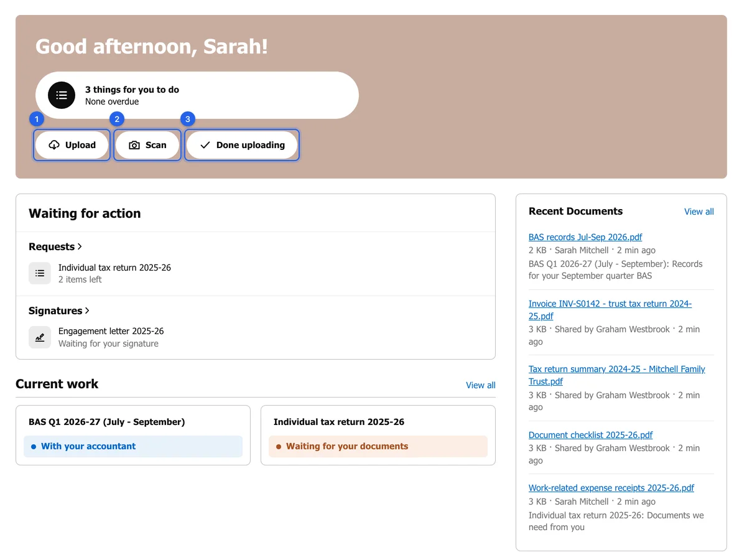
Task: Open the Engagement letter 2025-26 signature row
Action: (256, 337)
